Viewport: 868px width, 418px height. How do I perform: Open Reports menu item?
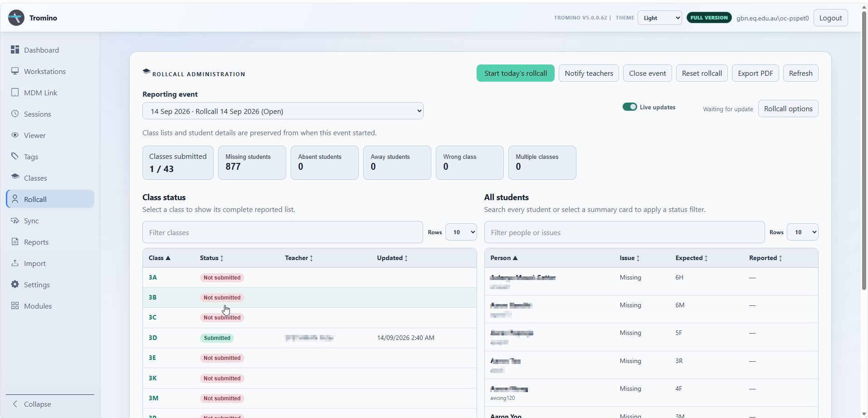tap(50, 242)
